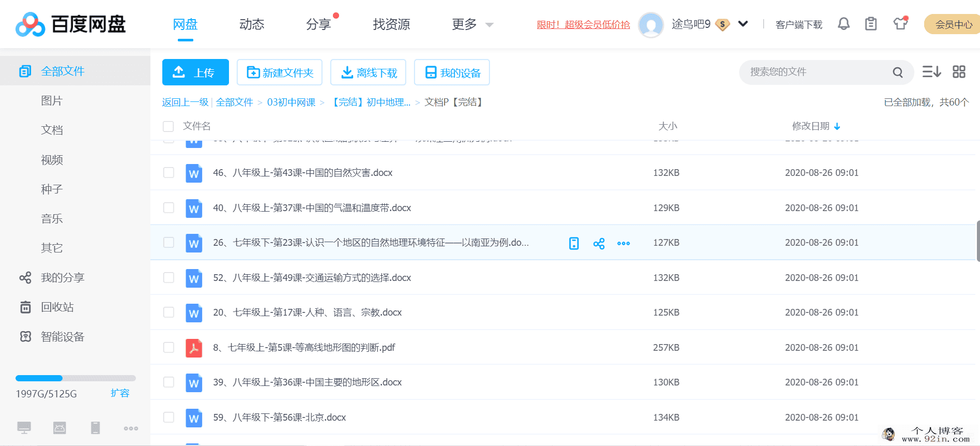Click the mobile device icon on row 26
The height and width of the screenshot is (446, 980).
pyautogui.click(x=574, y=243)
